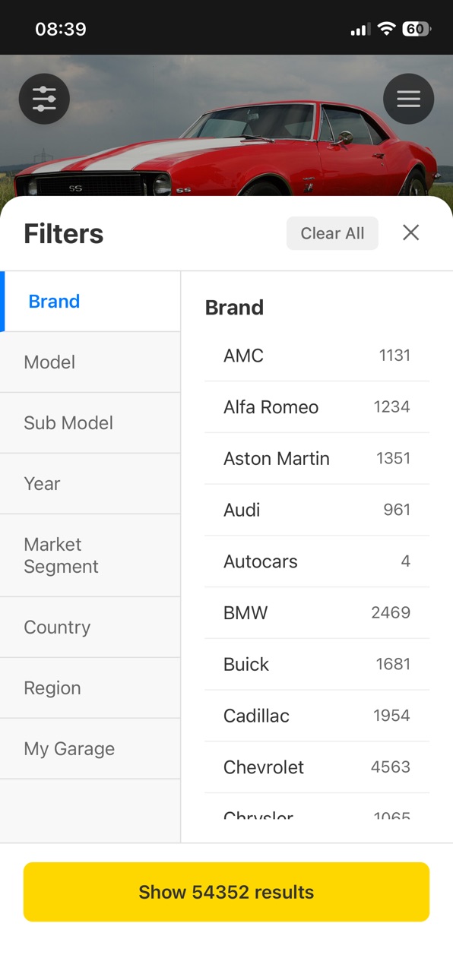Open the filter sliders icon
Viewport: 453px width, 980px height.
pos(44,99)
